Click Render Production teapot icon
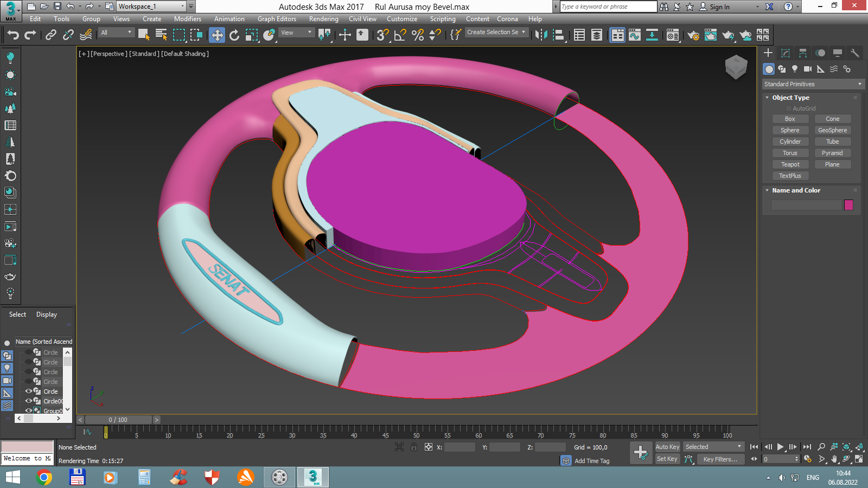868x488 pixels. point(728,35)
